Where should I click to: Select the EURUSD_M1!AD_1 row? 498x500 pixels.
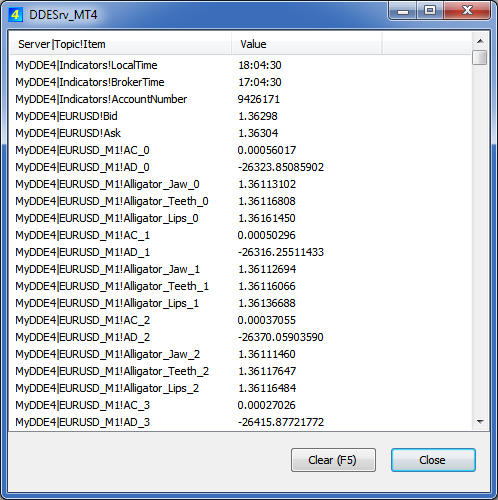click(x=241, y=252)
